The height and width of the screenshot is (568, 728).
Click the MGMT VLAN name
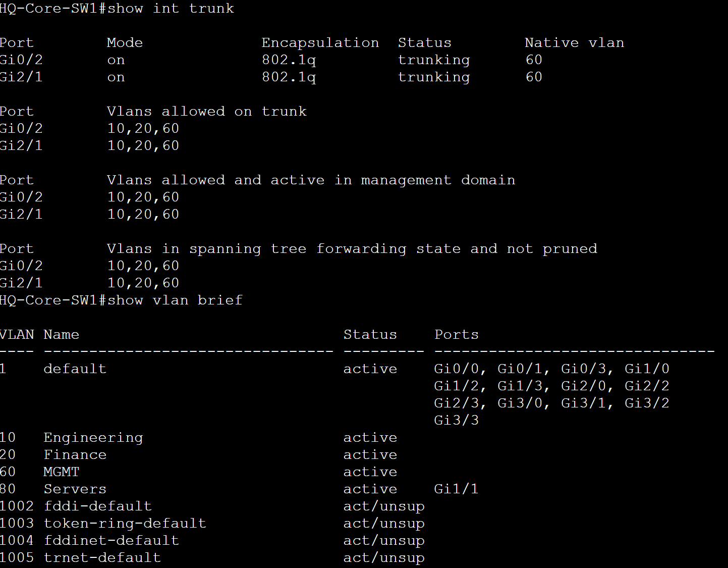[x=62, y=472]
